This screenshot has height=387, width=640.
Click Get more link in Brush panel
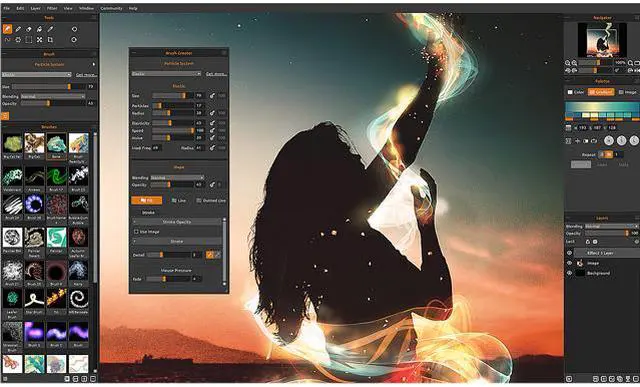(x=86, y=75)
